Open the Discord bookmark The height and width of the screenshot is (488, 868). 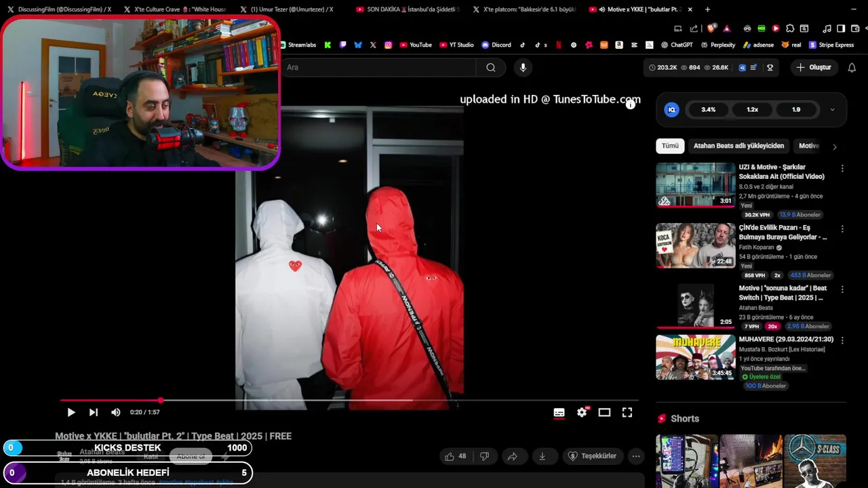[x=496, y=45]
